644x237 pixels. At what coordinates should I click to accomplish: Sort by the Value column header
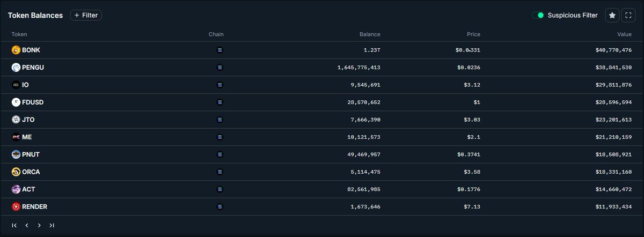624,34
